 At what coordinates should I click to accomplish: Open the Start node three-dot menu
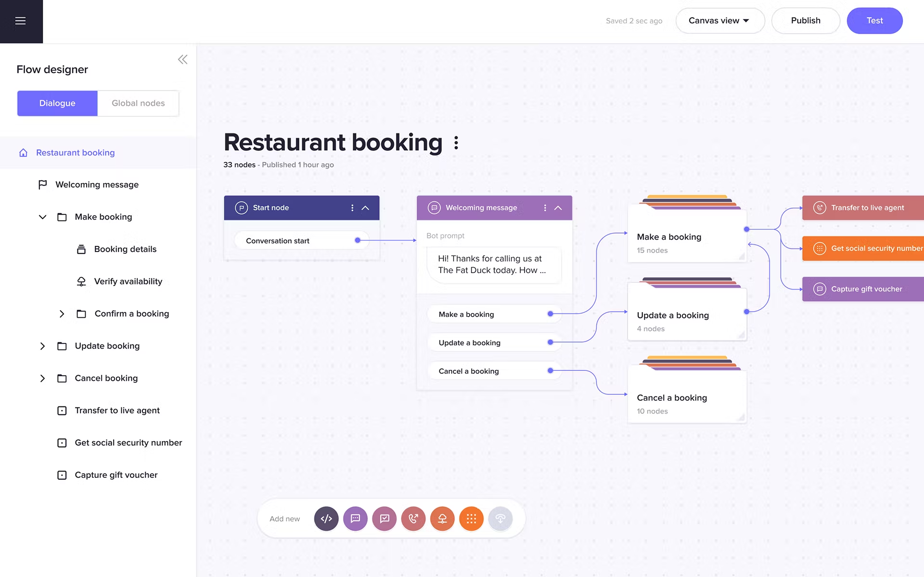[352, 208]
